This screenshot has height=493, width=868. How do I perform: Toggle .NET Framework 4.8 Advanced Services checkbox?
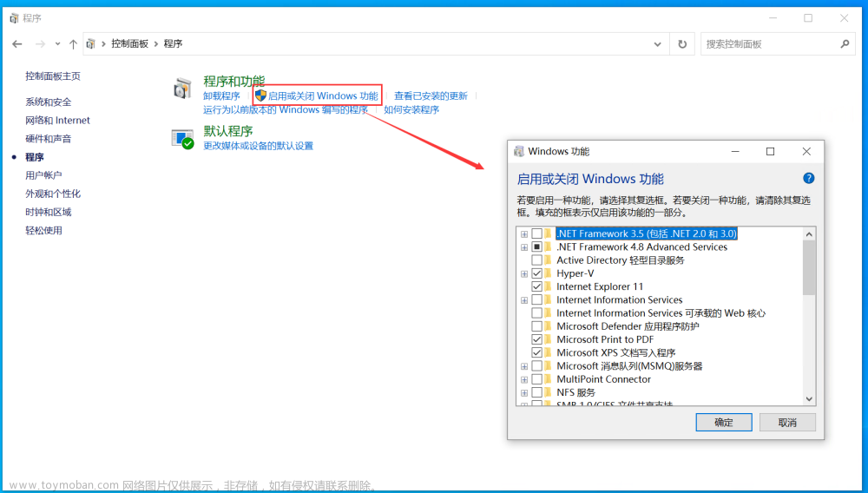(536, 246)
